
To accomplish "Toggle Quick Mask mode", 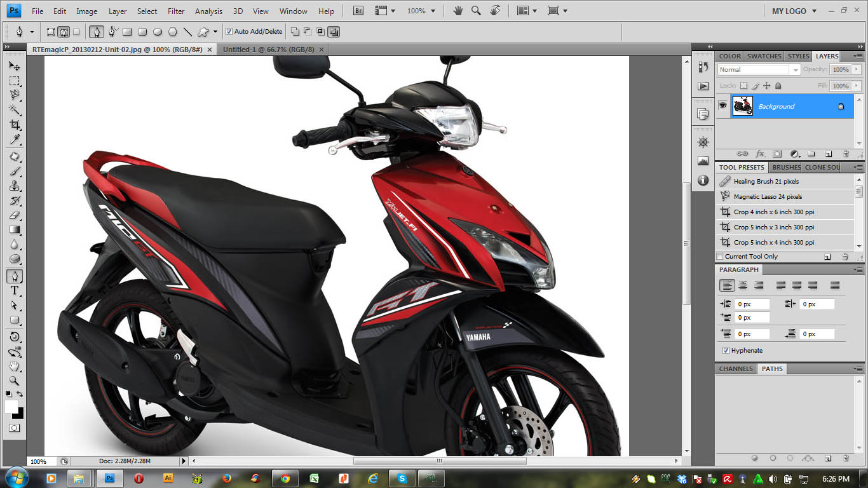I will (x=14, y=428).
